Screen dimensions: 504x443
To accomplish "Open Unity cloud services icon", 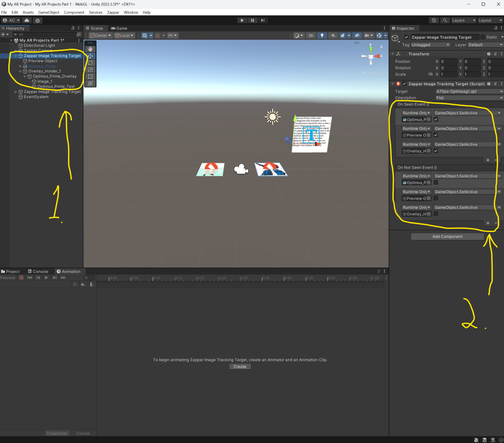I will click(x=27, y=21).
